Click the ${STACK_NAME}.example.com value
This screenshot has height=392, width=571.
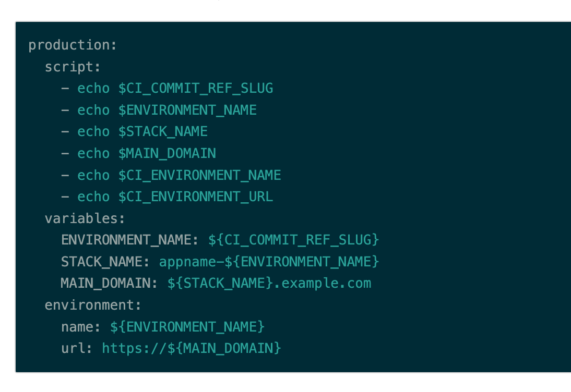pyautogui.click(x=269, y=284)
